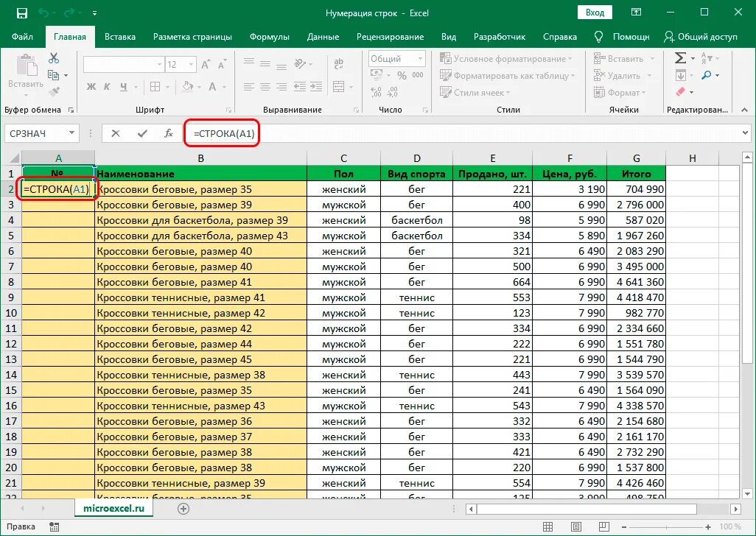Click the Format Painter brush icon

pos(54,91)
